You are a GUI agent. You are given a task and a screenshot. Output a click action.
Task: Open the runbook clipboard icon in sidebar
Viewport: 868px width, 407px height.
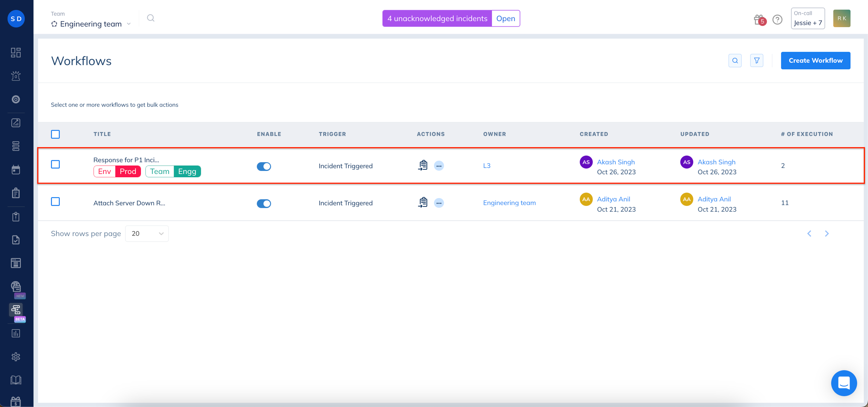click(16, 216)
